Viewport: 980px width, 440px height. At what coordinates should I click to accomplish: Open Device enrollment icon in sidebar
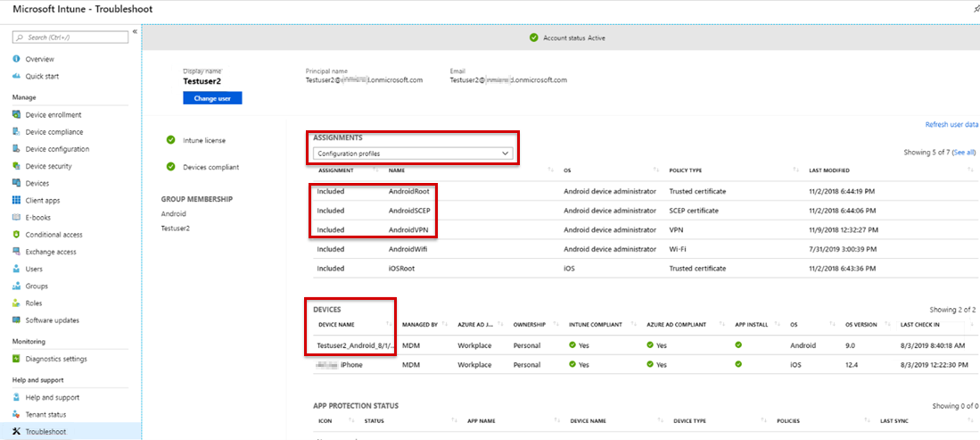point(17,114)
